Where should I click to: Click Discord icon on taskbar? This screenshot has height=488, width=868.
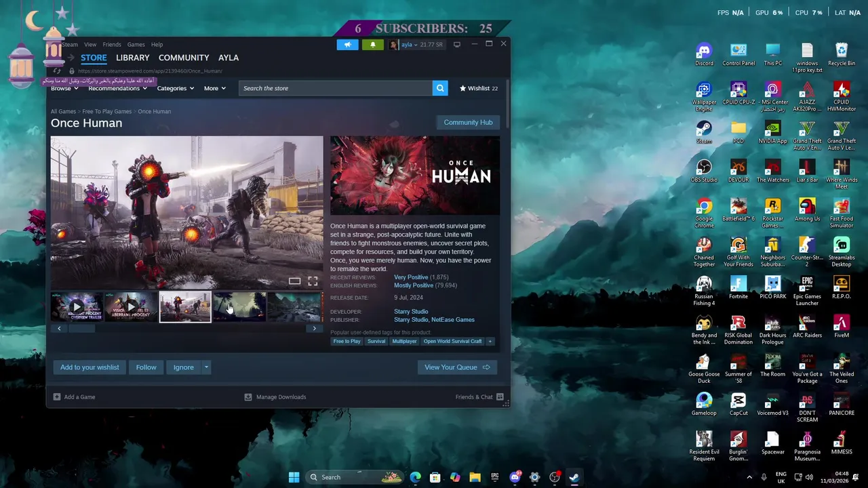[x=515, y=477]
